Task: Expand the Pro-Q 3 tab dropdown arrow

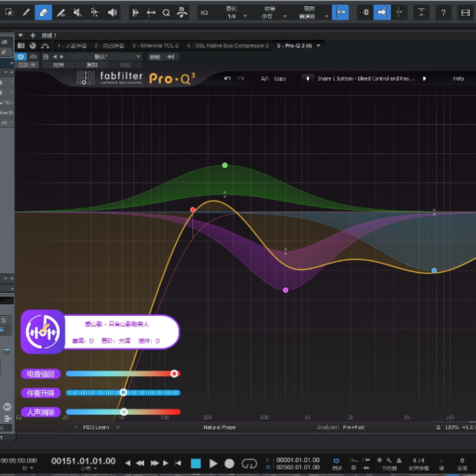Action: [318, 45]
